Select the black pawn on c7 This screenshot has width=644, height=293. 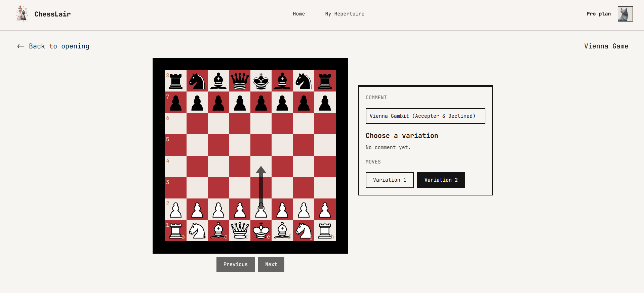coord(218,103)
